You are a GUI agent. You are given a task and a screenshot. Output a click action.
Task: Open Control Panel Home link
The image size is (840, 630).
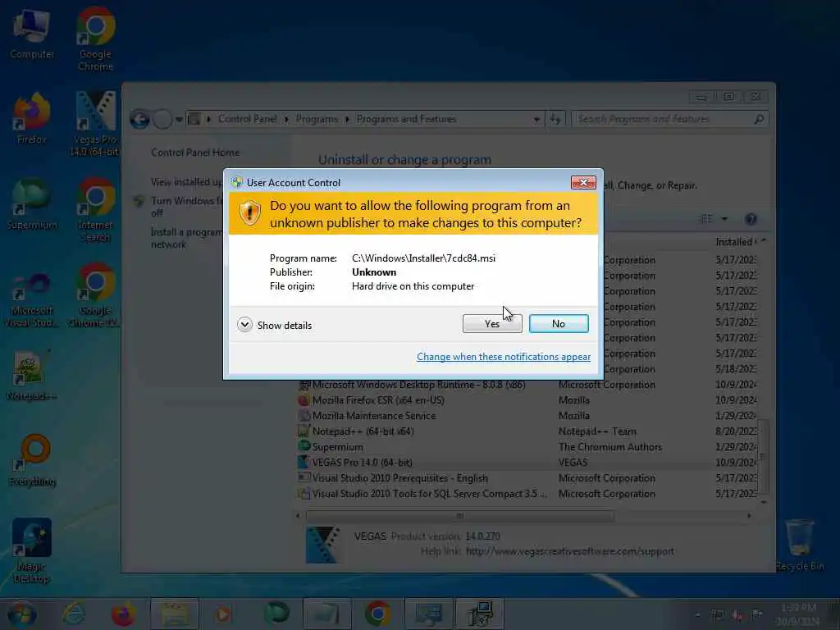[x=195, y=153]
